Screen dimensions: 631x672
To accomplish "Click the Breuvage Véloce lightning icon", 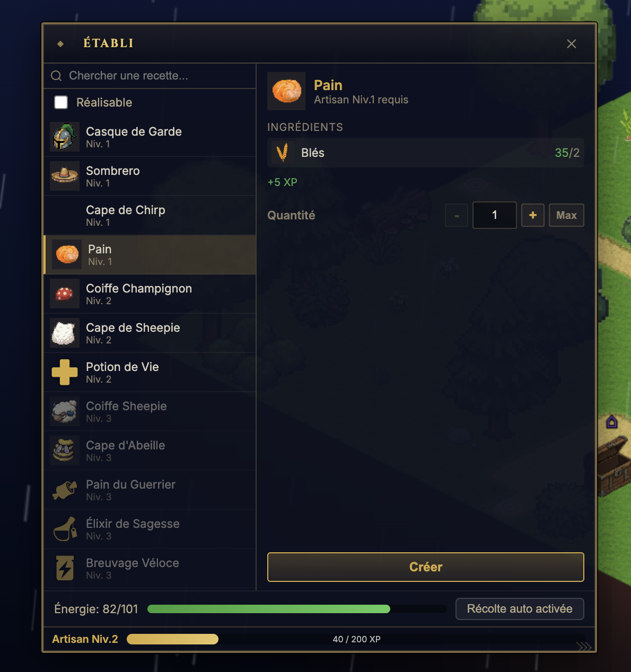I will (x=65, y=568).
